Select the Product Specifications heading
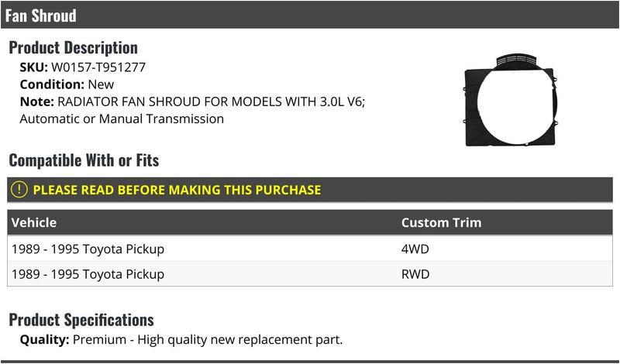 (x=81, y=320)
